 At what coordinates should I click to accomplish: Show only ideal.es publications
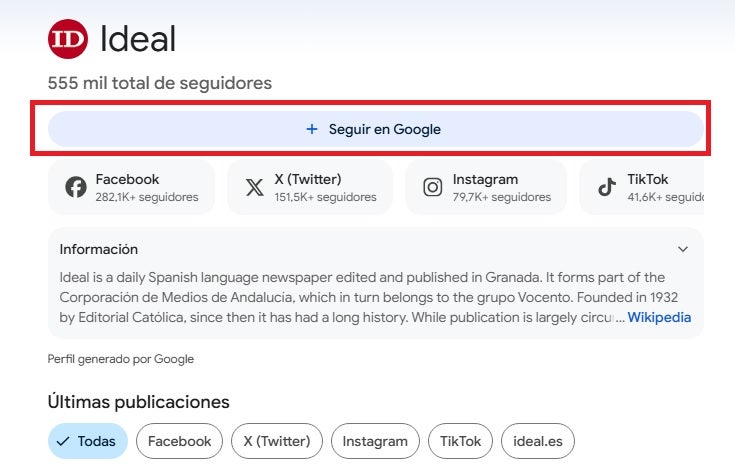538,441
